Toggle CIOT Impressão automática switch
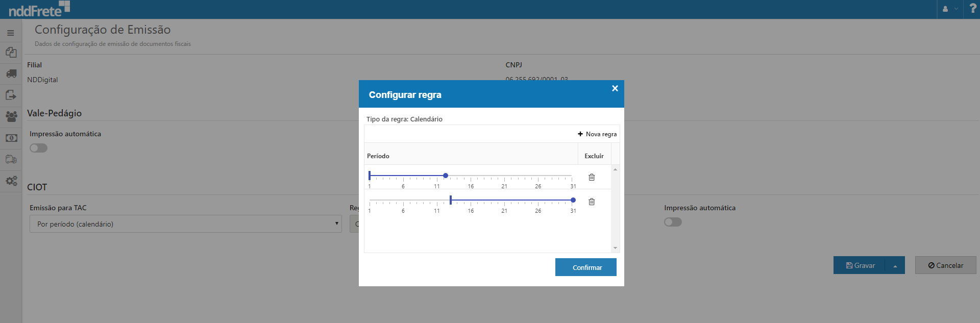Viewport: 980px width, 323px height. click(673, 222)
